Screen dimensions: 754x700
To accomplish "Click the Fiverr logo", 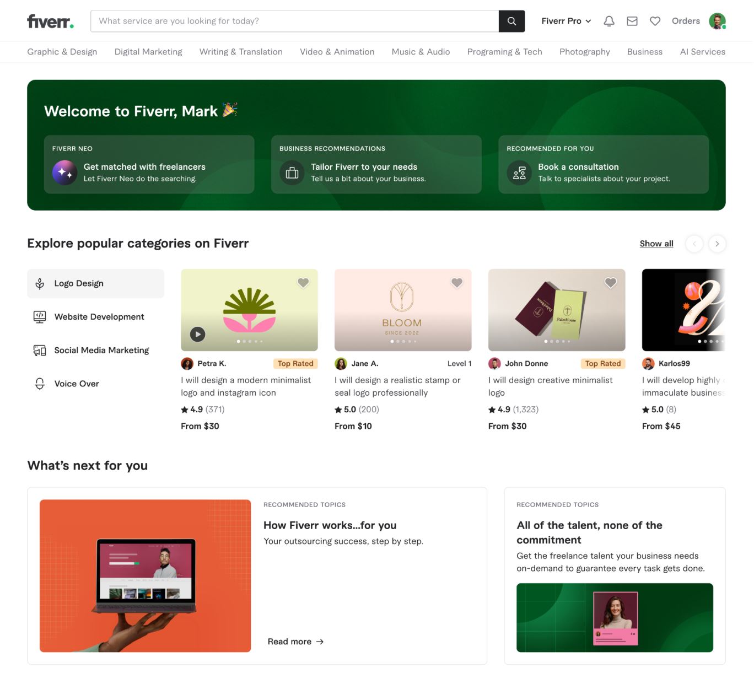I will (x=50, y=21).
